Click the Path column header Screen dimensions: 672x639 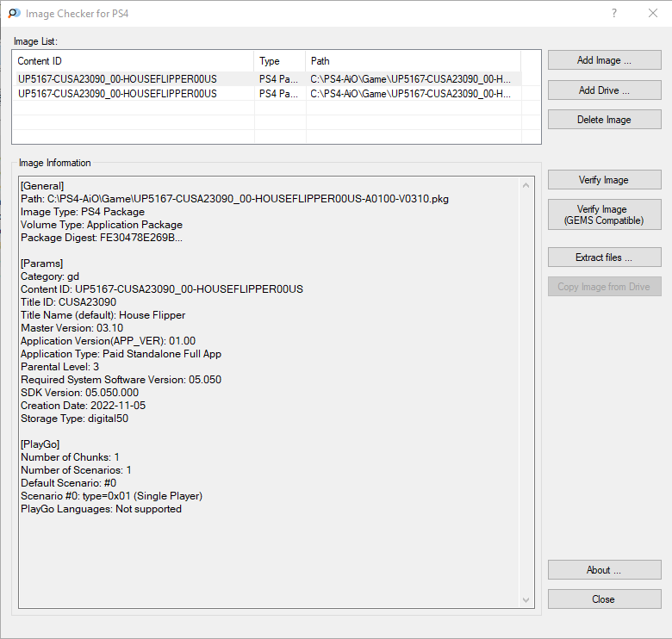tap(414, 61)
